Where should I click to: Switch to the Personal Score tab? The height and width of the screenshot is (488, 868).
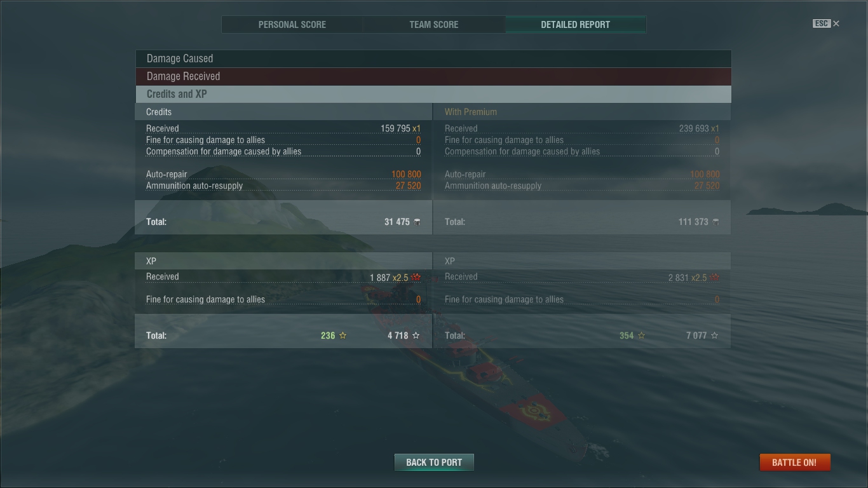pyautogui.click(x=292, y=25)
